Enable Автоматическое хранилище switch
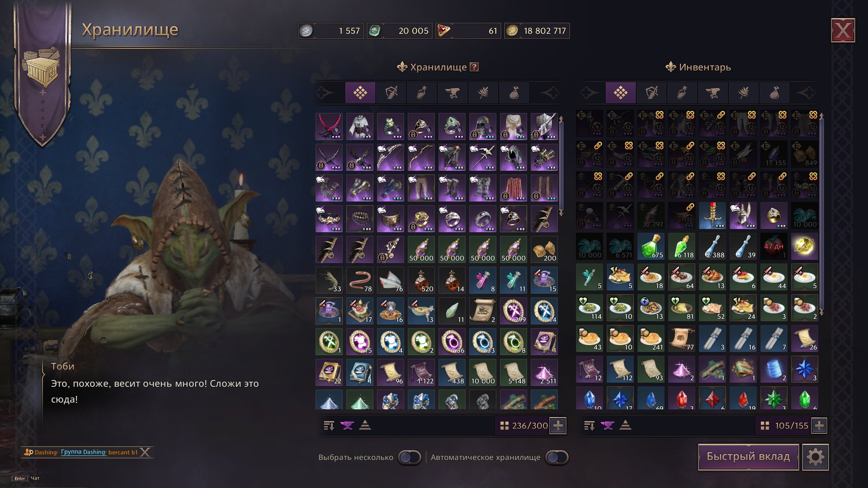Screen dimensions: 868x488 click(557, 457)
